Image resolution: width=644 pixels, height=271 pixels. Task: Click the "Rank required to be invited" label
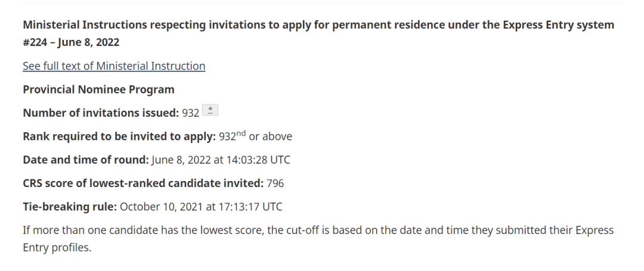pyautogui.click(x=119, y=136)
